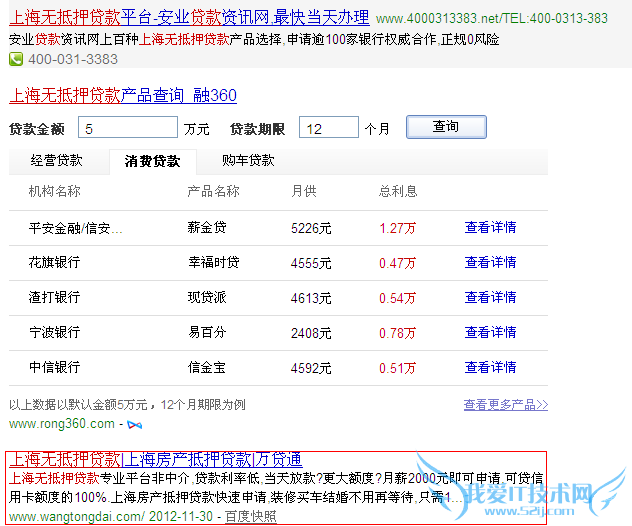Open the 融360 loan product query link
Image resolution: width=632 pixels, height=526 pixels.
[x=122, y=96]
